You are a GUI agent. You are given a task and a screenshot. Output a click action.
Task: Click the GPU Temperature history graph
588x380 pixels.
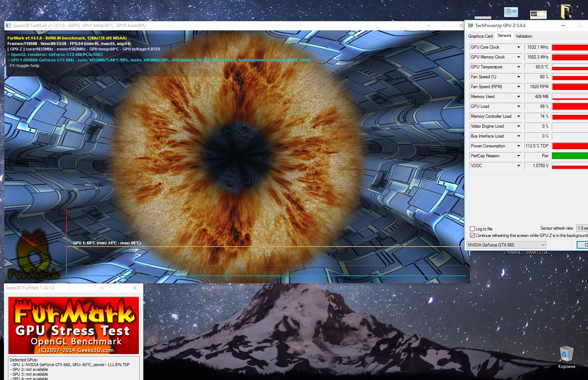570,67
